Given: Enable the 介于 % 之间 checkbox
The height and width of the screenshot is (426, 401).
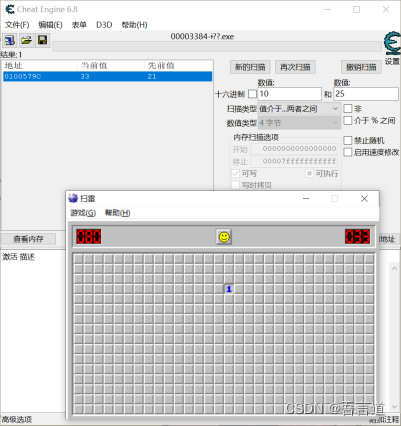Looking at the screenshot, I should tap(348, 120).
